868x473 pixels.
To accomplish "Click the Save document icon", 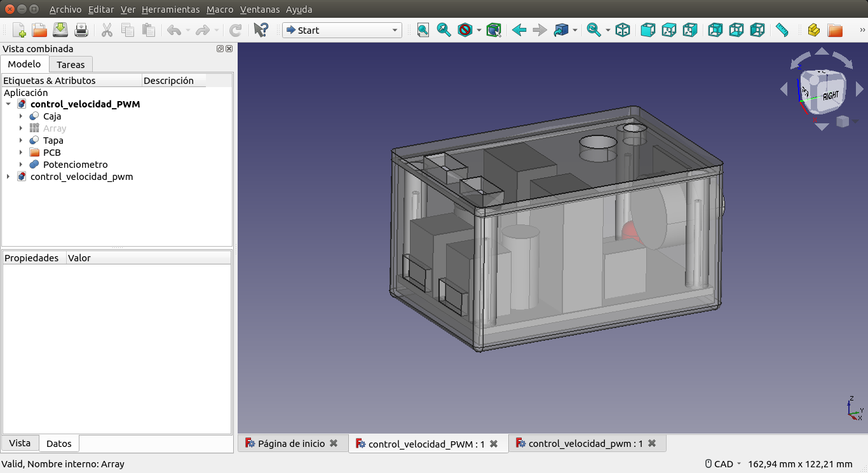I will [60, 30].
